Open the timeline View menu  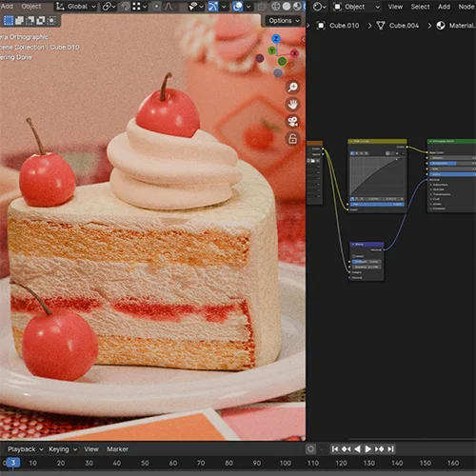click(91, 449)
